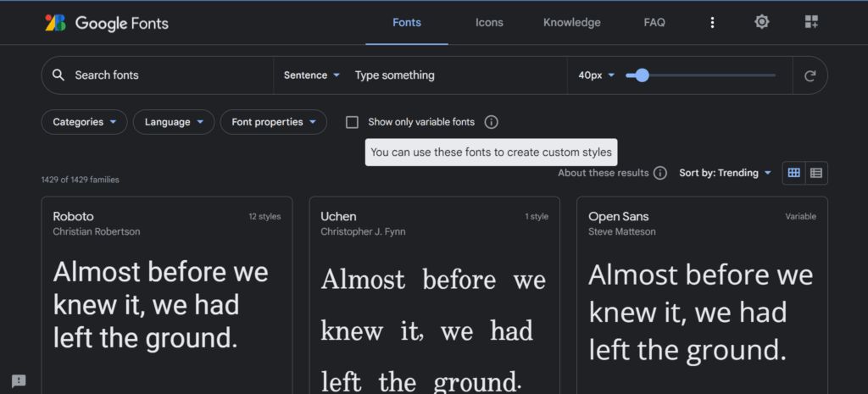Open the Uchen font card title
Screen dimensions: 868x394
point(338,216)
